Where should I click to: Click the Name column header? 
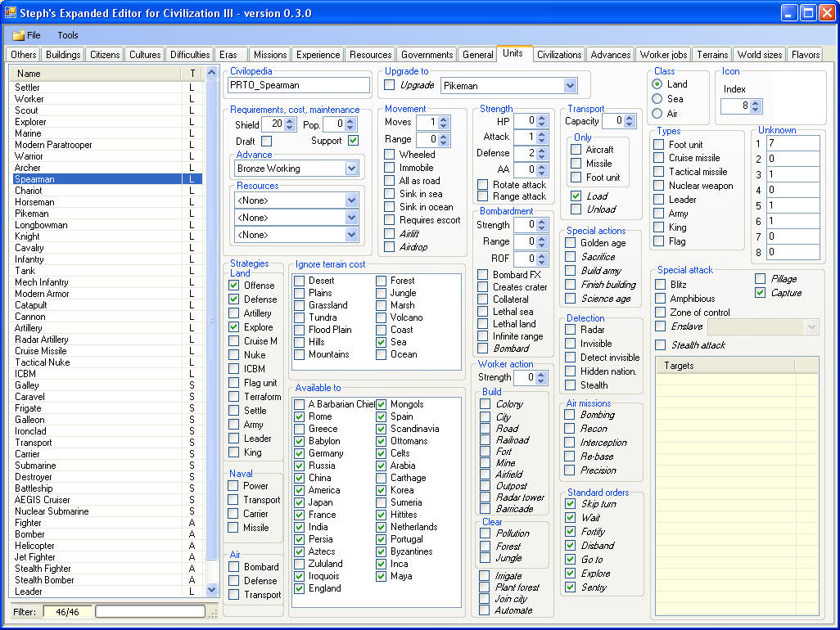click(x=97, y=74)
